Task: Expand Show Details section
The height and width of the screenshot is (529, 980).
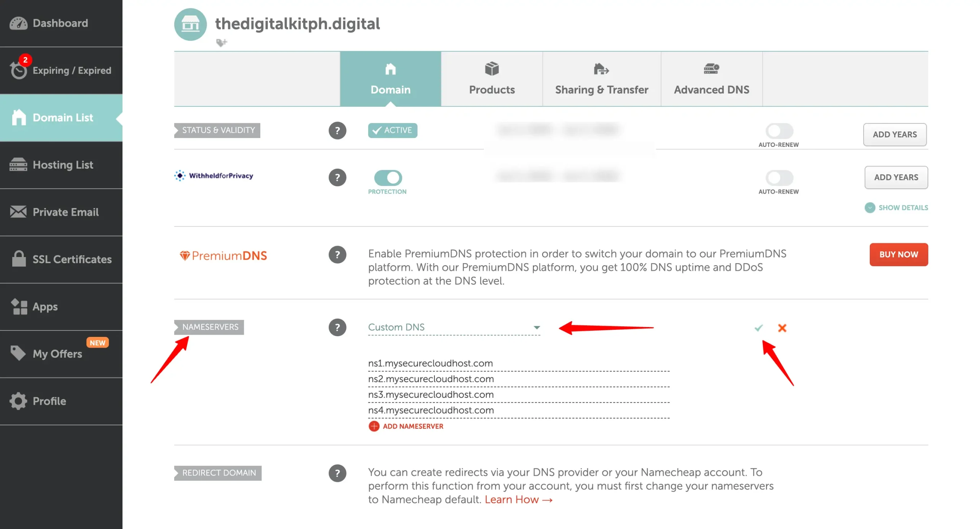Action: click(x=896, y=208)
